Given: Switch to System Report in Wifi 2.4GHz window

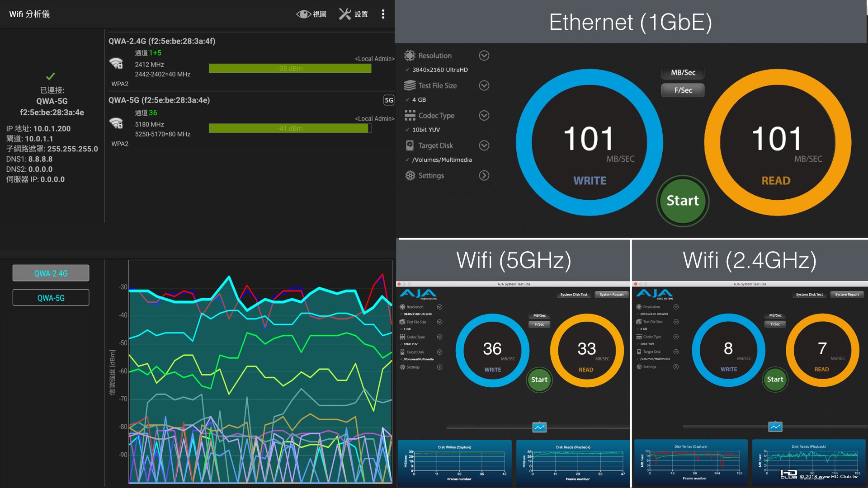Looking at the screenshot, I should point(847,295).
